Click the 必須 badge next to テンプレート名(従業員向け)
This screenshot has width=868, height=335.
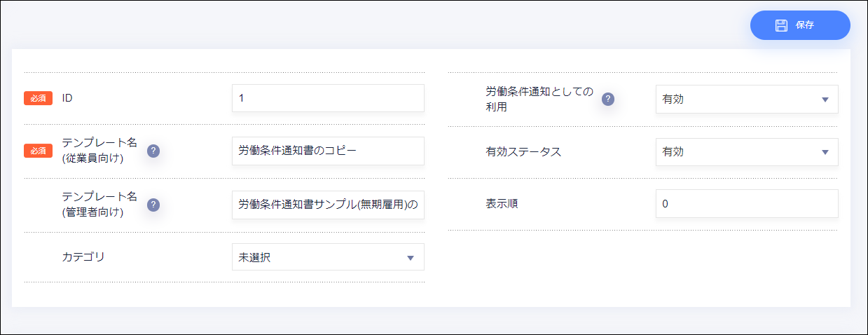pos(39,151)
